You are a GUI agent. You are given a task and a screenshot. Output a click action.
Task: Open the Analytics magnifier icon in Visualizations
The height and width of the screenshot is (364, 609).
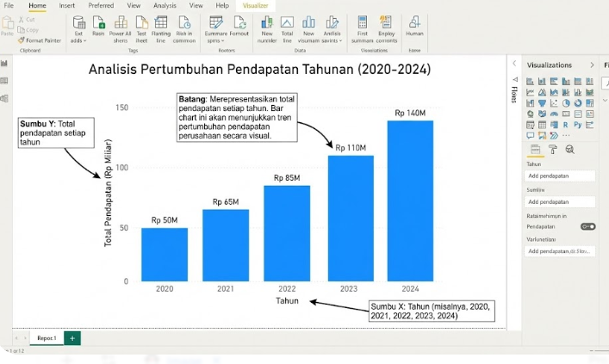[x=569, y=149]
